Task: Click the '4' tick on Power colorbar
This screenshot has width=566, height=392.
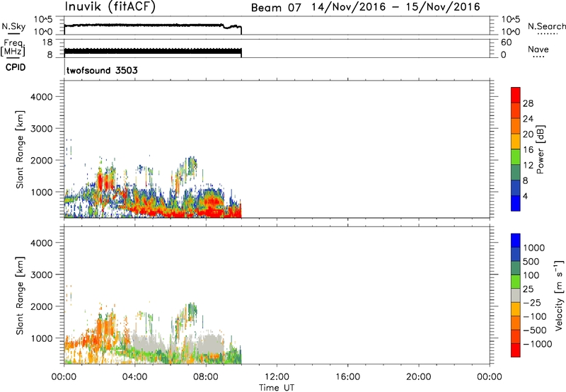Action: click(x=526, y=196)
